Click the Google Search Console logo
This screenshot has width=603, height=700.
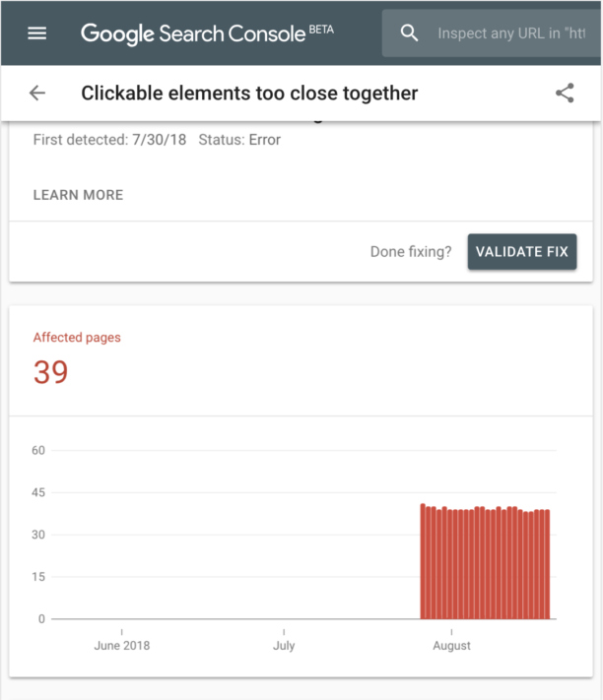click(193, 33)
